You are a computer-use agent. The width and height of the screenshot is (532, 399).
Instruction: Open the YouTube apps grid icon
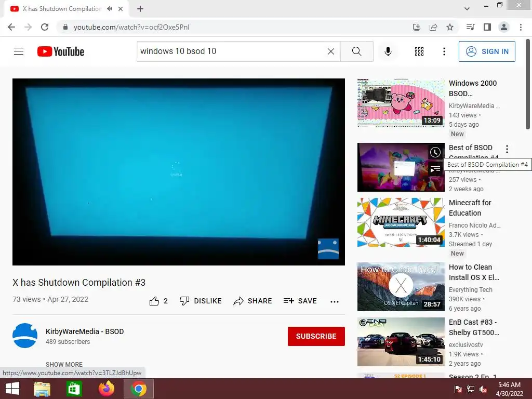coord(419,51)
